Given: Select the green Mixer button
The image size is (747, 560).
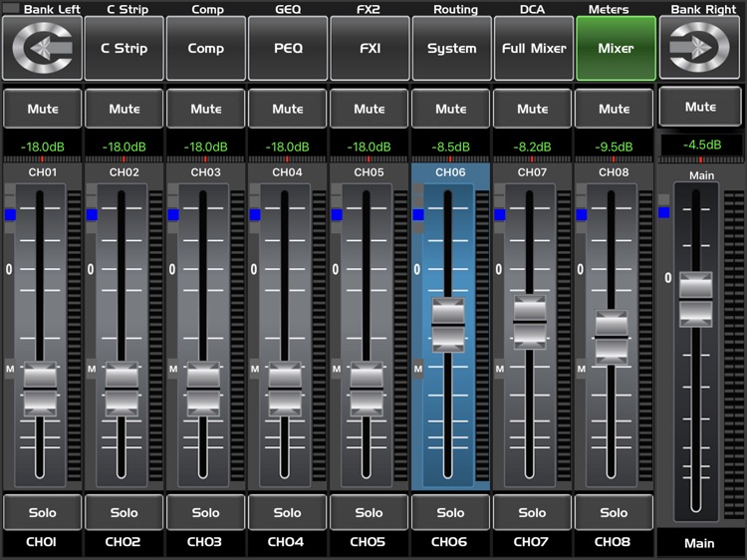Looking at the screenshot, I should (x=616, y=48).
